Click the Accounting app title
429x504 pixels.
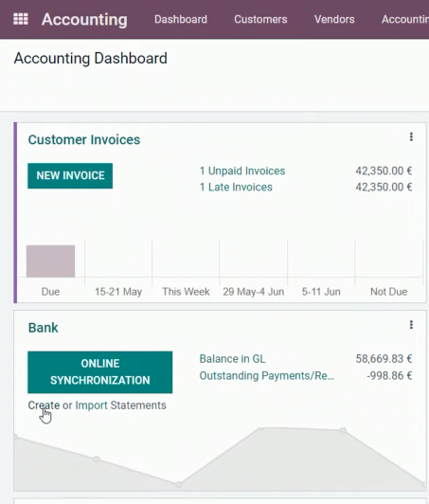(84, 19)
